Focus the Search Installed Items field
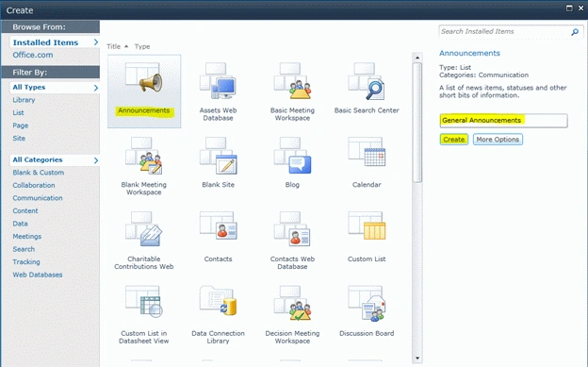Screen dimensions: 588x367 coord(504,31)
